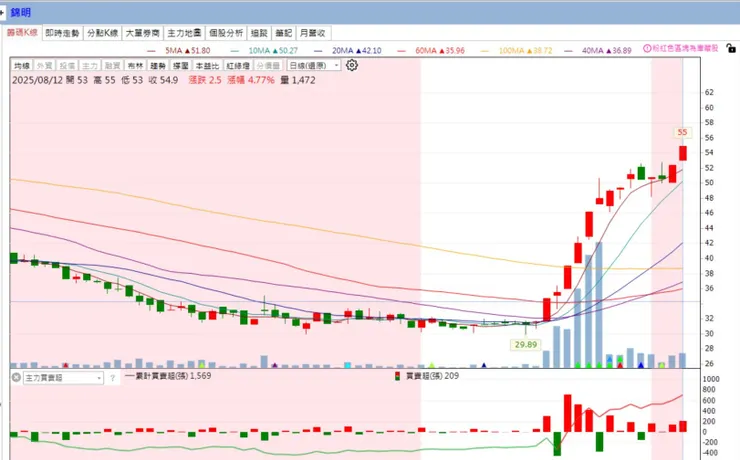
Task: Toggle the 投信 overlay button
Action: (67, 66)
